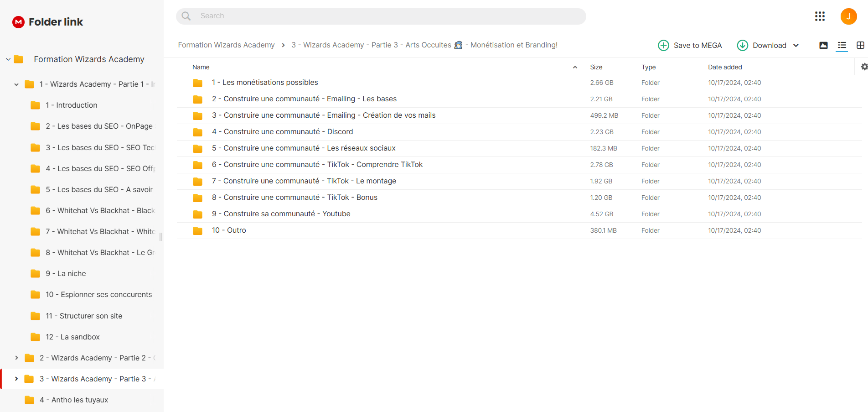The image size is (868, 412).
Task: Open column settings gear
Action: [x=864, y=67]
